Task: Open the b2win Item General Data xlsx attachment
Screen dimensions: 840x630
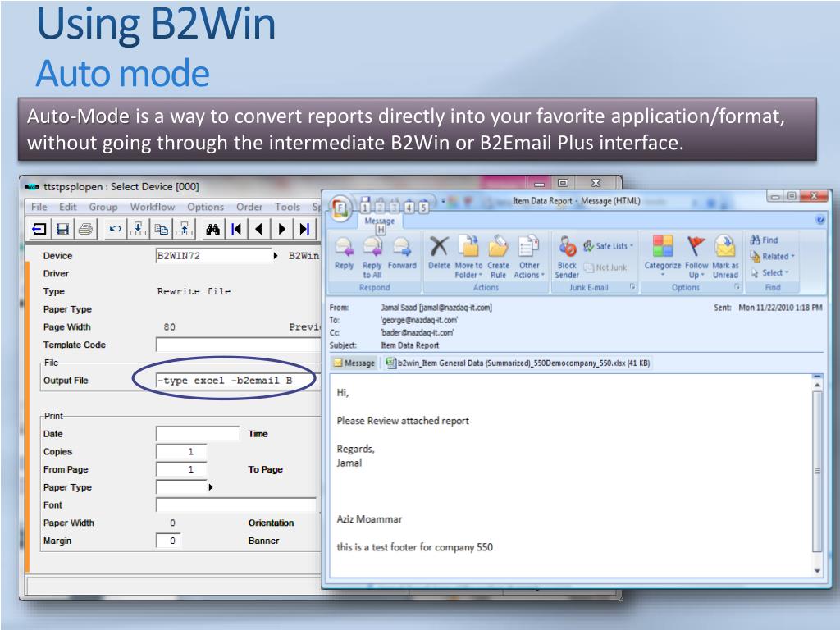Action: 518,363
